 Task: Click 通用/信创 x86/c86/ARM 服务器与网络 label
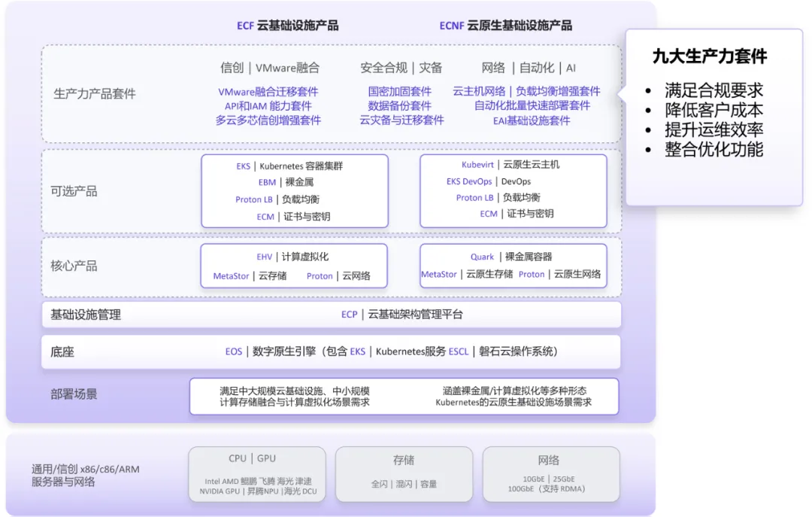pyautogui.click(x=85, y=476)
